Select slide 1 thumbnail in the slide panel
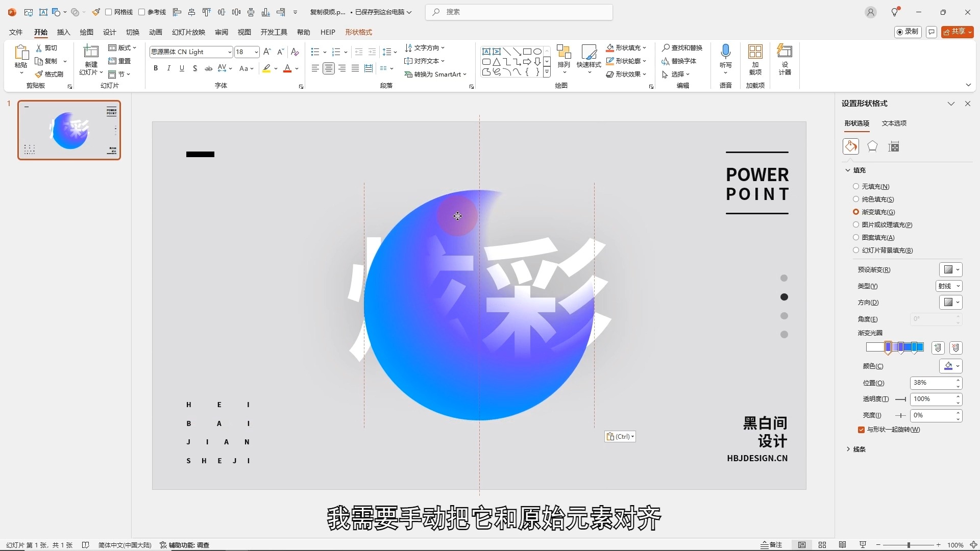980x551 pixels. (x=69, y=130)
